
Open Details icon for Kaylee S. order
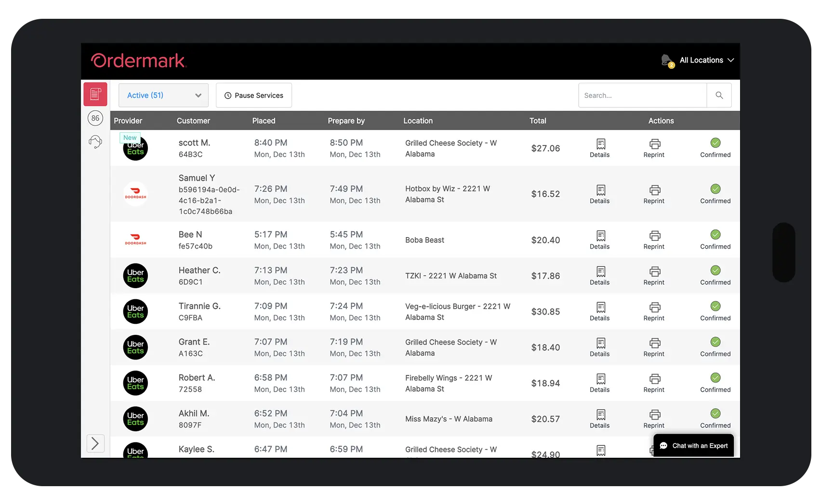601,451
